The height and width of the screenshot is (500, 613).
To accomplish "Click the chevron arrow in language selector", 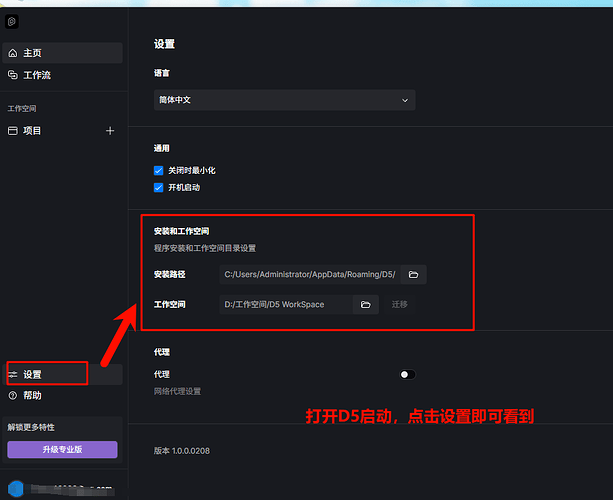I will tap(405, 100).
